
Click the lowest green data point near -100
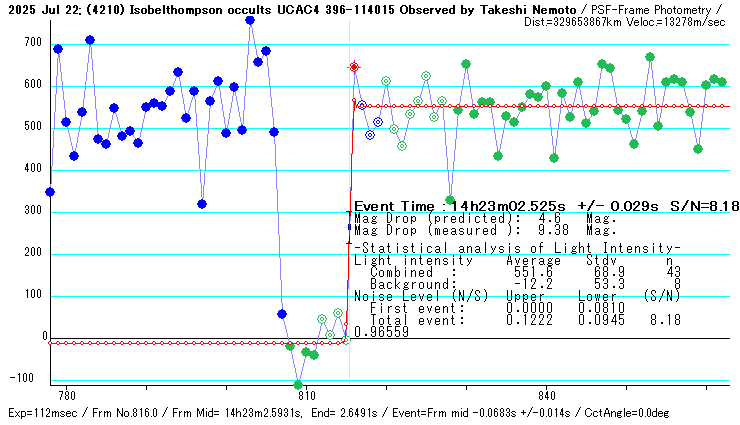pyautogui.click(x=298, y=384)
